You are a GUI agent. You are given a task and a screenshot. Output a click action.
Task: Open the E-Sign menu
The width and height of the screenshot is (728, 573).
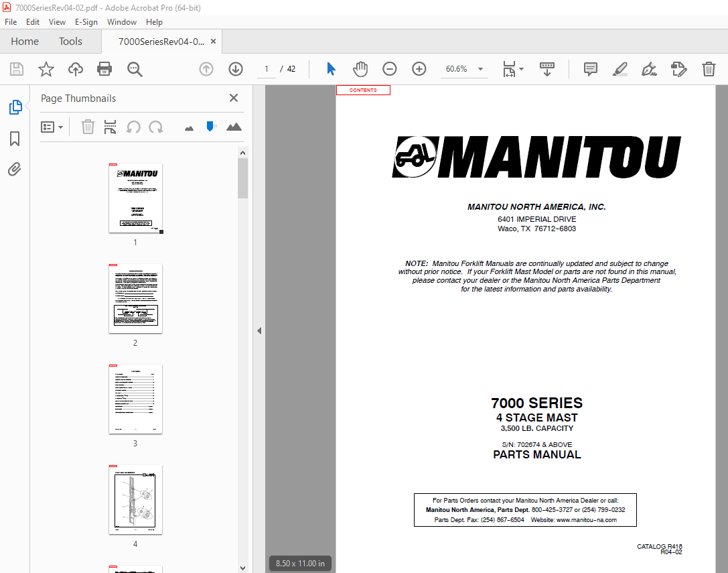86,22
